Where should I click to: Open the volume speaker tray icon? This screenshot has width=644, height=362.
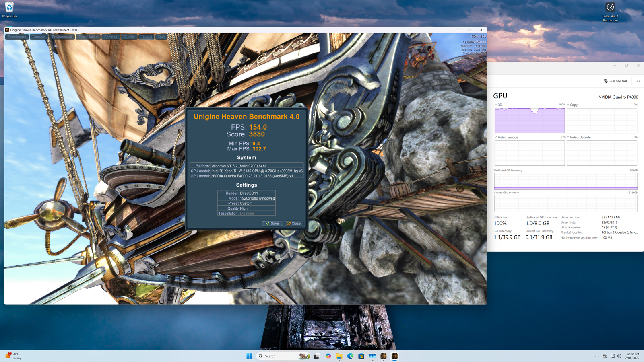619,356
